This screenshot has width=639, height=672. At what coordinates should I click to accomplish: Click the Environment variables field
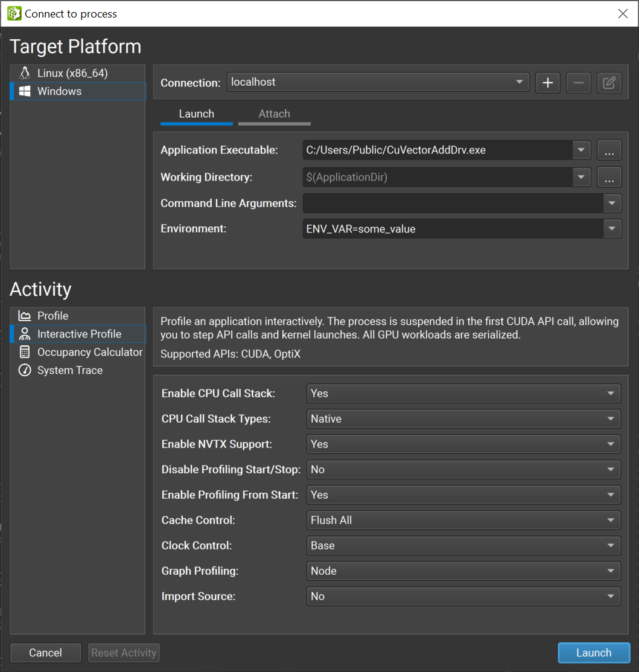[x=453, y=229]
